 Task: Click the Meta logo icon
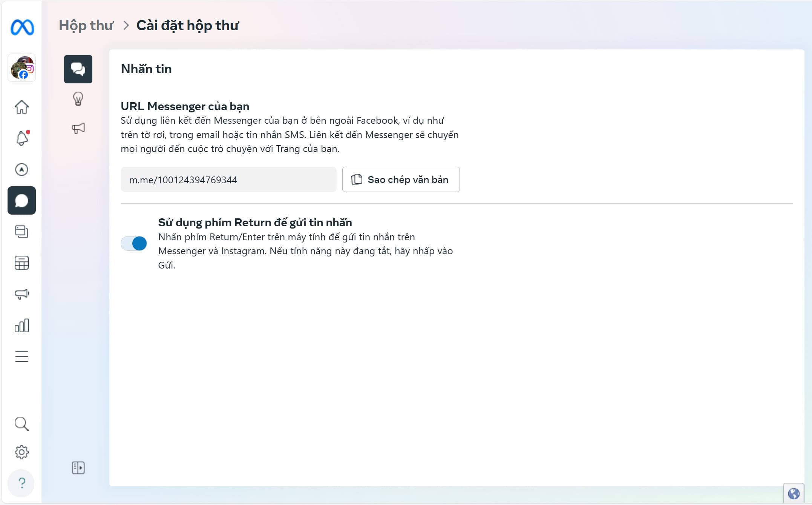22,27
